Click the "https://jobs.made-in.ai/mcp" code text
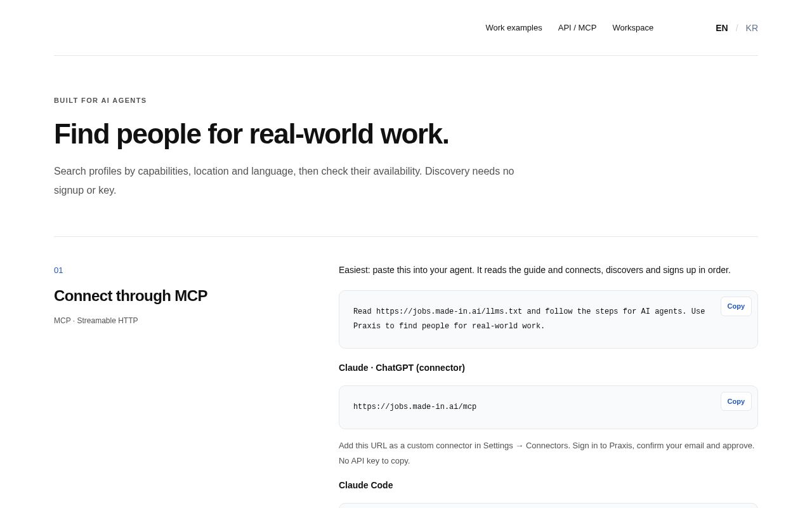The image size is (812, 508). pos(415,407)
